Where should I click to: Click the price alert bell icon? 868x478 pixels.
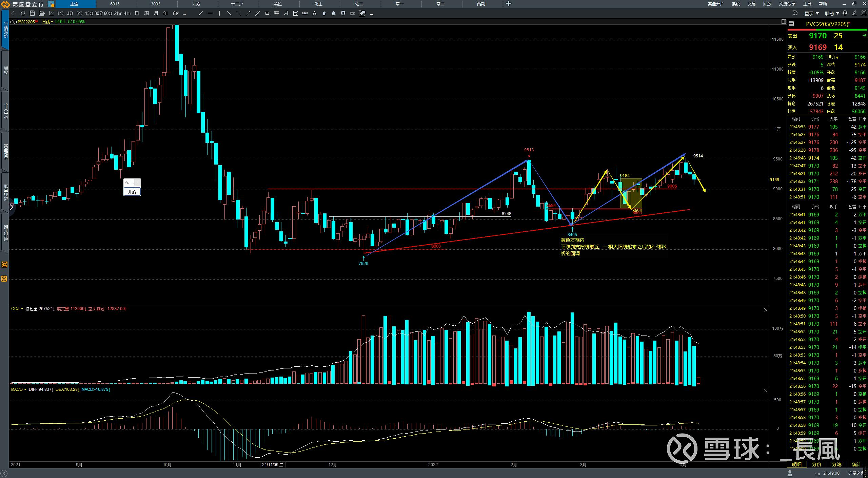tap(333, 13)
